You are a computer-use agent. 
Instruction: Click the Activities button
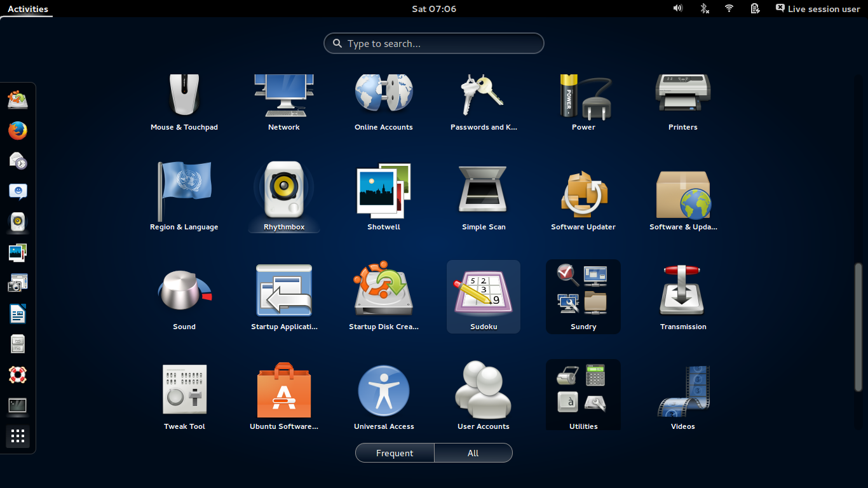[28, 9]
